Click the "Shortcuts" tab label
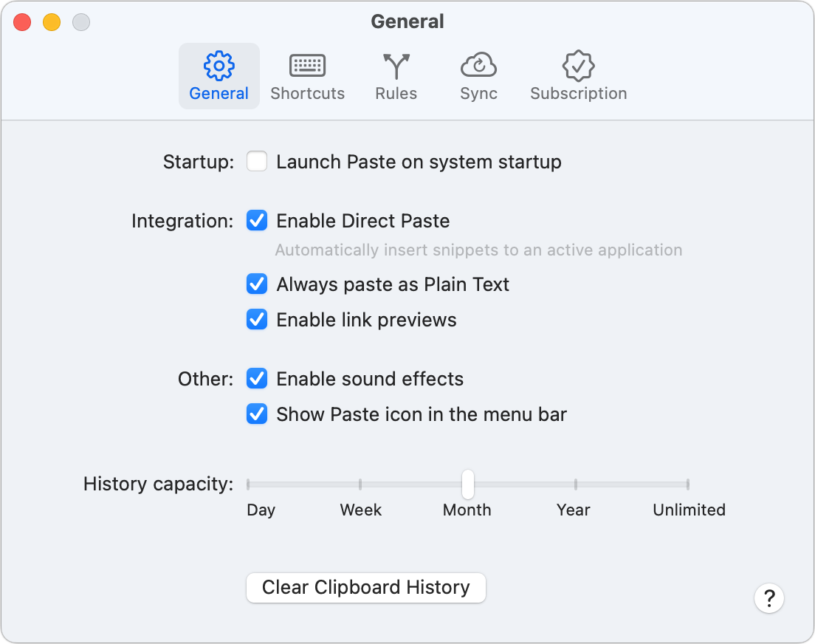Viewport: 815px width, 644px height. click(x=307, y=93)
